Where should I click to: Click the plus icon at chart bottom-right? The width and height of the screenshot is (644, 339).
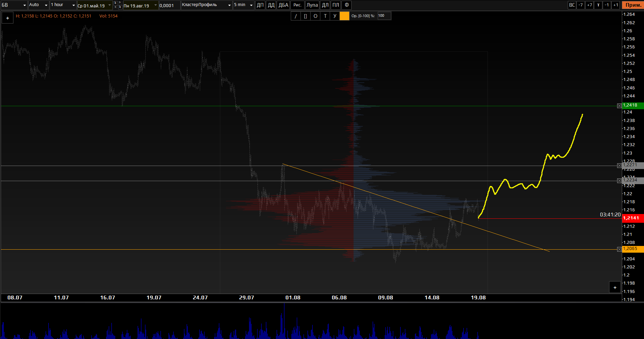pyautogui.click(x=615, y=288)
